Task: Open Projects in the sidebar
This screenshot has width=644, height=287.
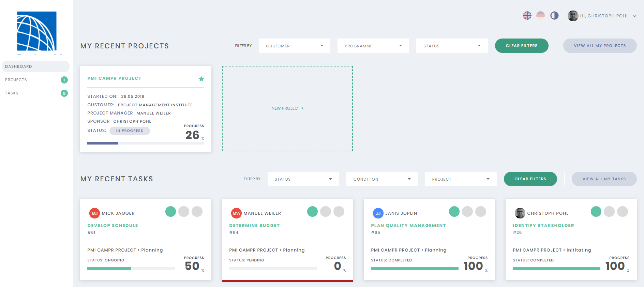Action: coord(35,80)
